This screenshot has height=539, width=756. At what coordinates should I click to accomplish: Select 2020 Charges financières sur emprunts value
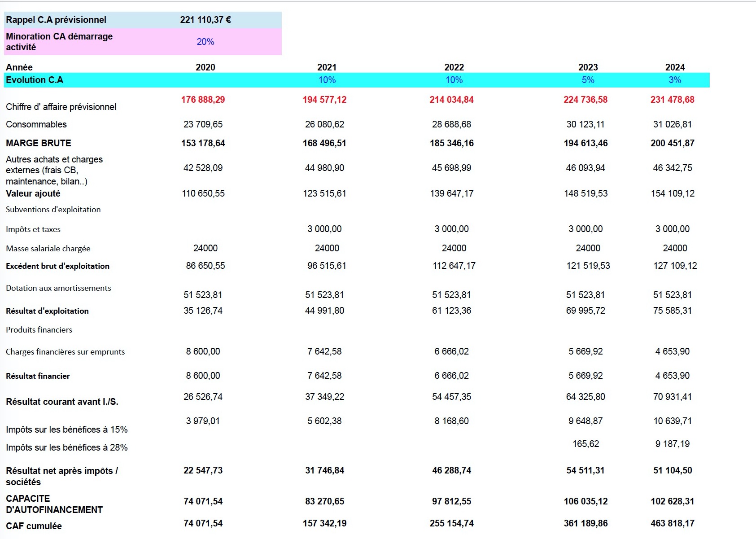click(x=203, y=351)
